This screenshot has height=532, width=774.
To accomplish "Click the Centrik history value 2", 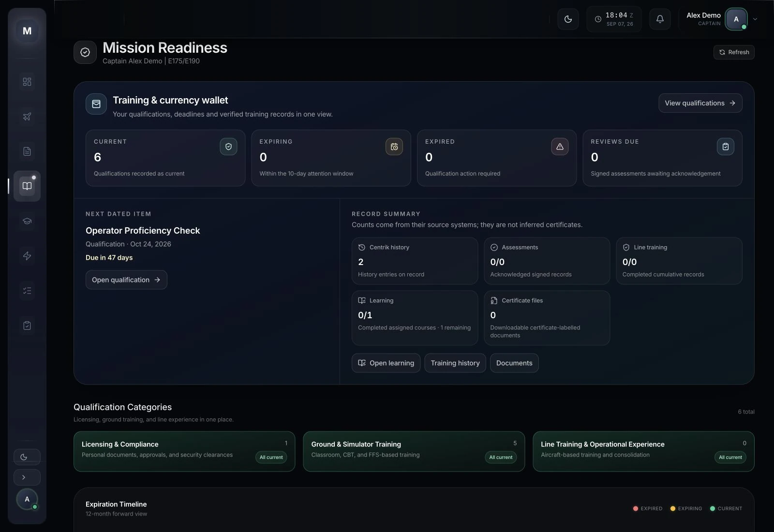I will (x=361, y=262).
